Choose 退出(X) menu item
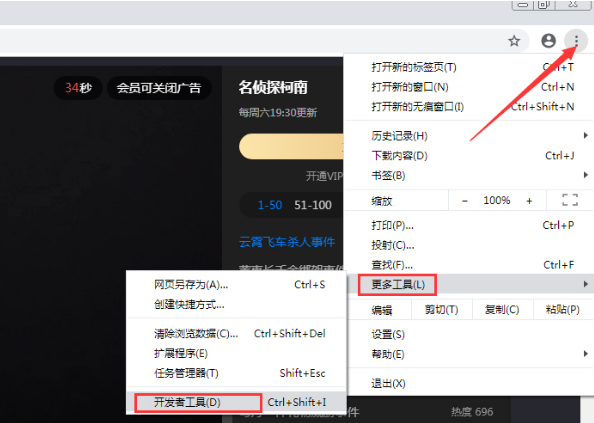Screen dimensions: 594x423 pos(470,384)
